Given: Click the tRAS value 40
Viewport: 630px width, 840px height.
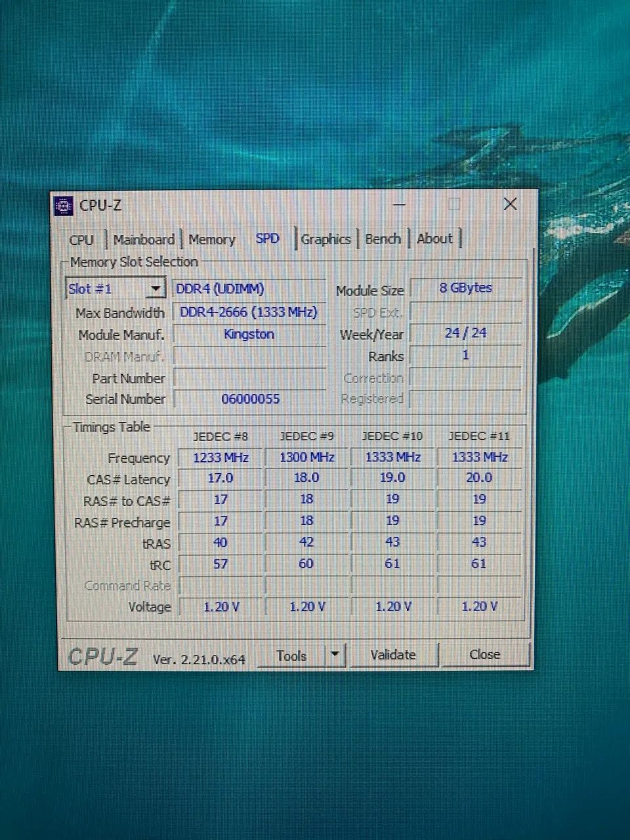Looking at the screenshot, I should pyautogui.click(x=220, y=543).
